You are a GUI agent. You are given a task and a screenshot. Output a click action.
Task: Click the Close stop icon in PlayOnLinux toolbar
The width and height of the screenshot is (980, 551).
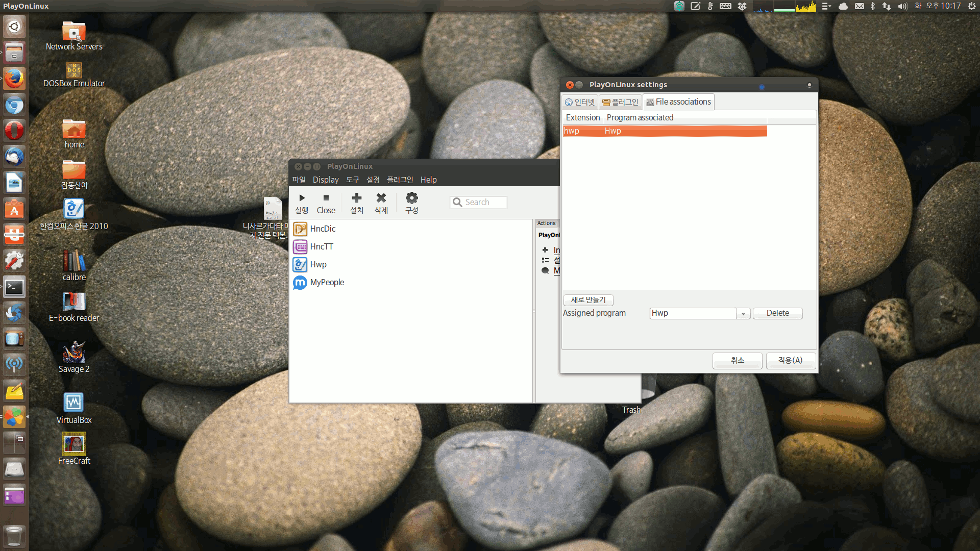tap(326, 198)
